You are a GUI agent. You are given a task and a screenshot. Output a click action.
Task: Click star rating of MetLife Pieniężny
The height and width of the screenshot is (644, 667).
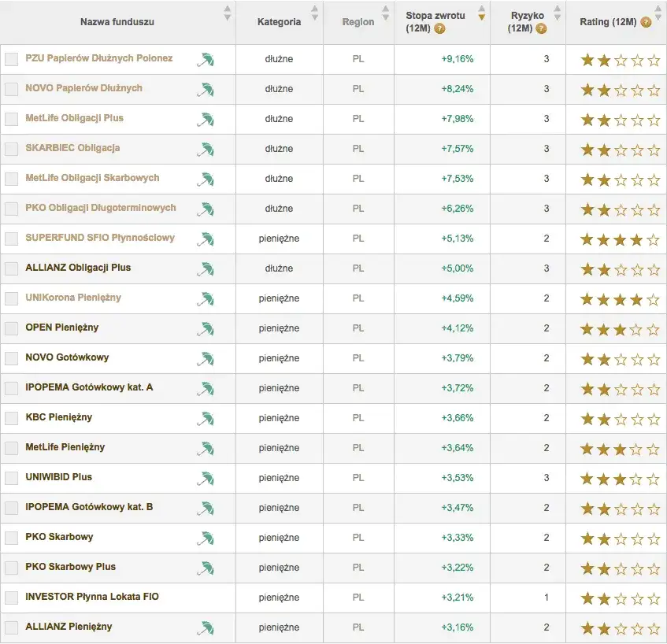click(620, 450)
